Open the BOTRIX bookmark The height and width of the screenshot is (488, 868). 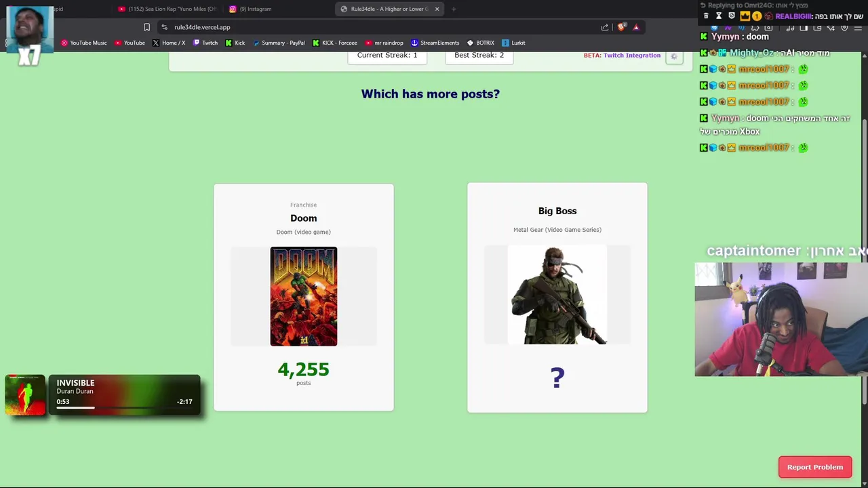(481, 43)
